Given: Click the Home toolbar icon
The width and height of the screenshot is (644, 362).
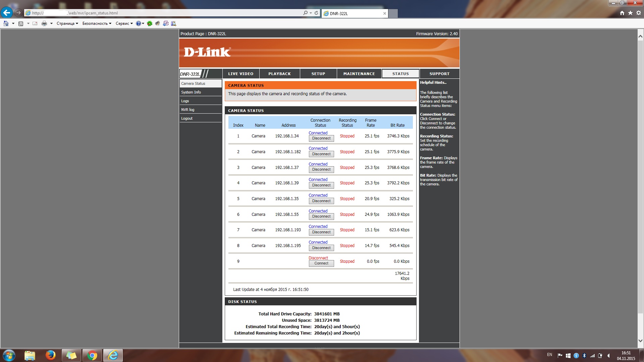Looking at the screenshot, I should point(6,23).
